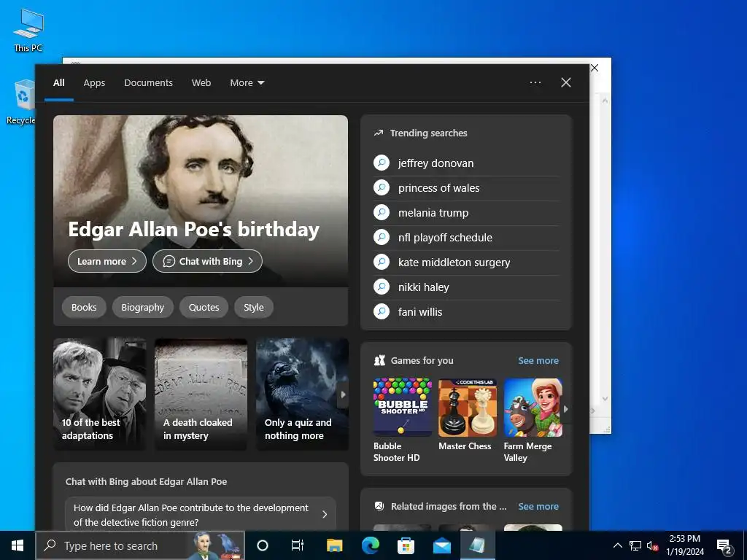Search trending fani willis

point(466,312)
